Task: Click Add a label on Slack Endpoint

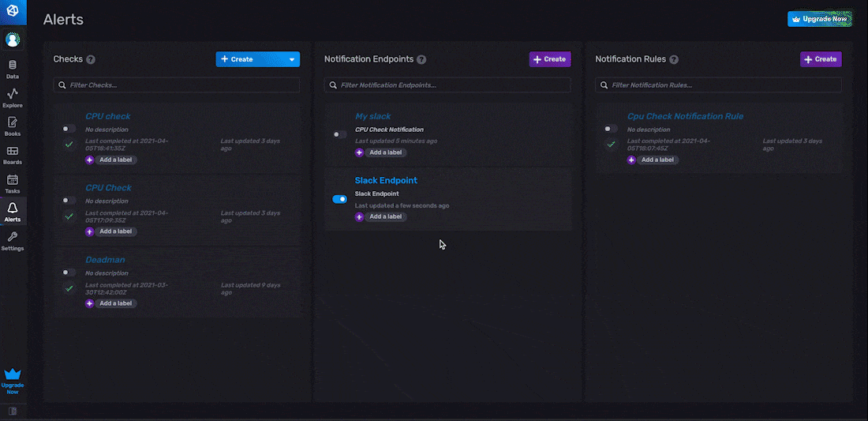Action: point(386,216)
